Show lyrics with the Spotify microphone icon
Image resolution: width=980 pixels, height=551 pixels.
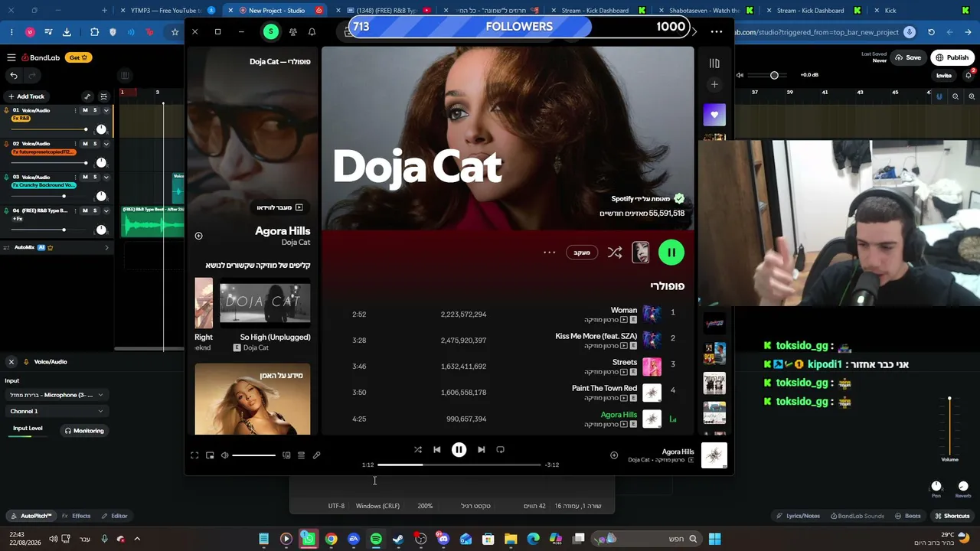coord(316,455)
